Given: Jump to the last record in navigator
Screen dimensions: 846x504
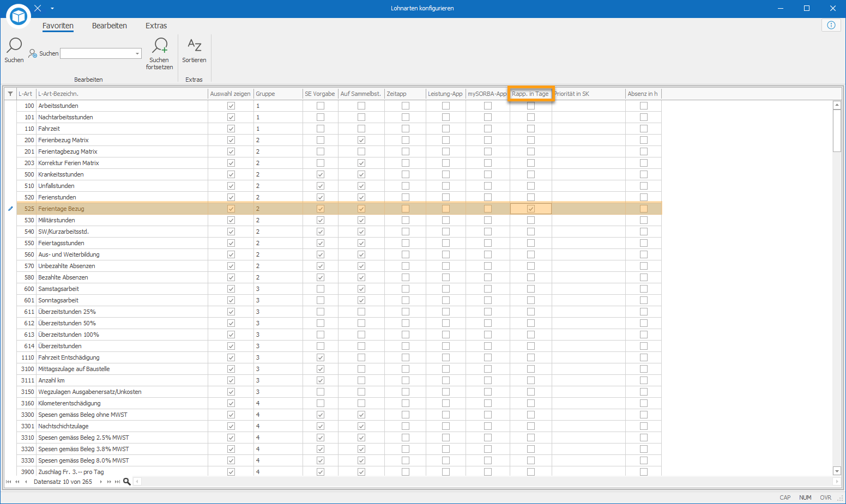Looking at the screenshot, I should tap(117, 482).
